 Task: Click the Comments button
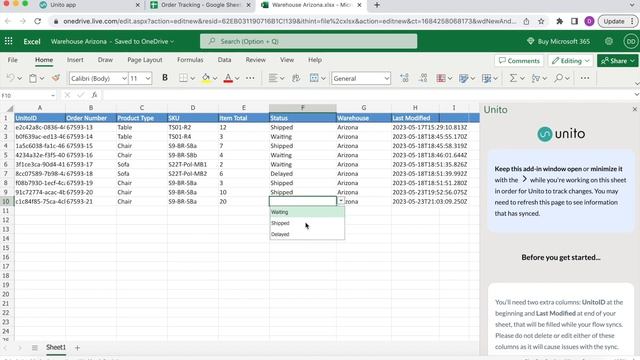519,61
